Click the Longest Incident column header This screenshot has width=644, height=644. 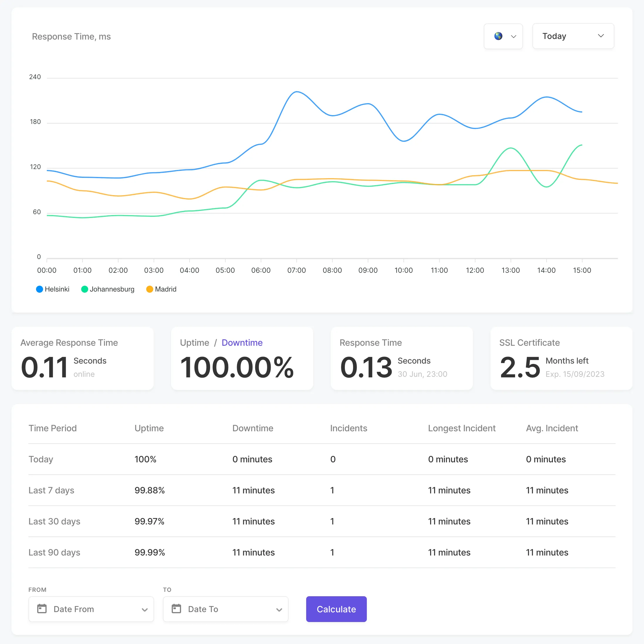coord(462,428)
